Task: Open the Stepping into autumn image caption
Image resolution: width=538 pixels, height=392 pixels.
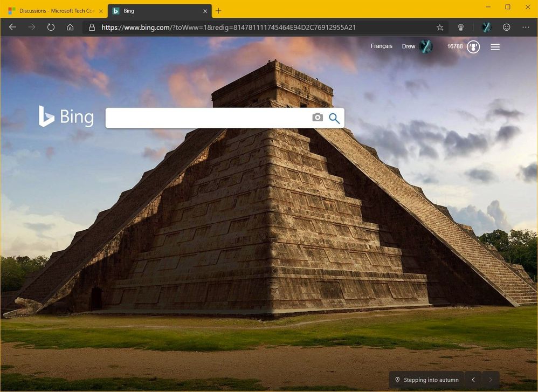Action: click(x=431, y=380)
